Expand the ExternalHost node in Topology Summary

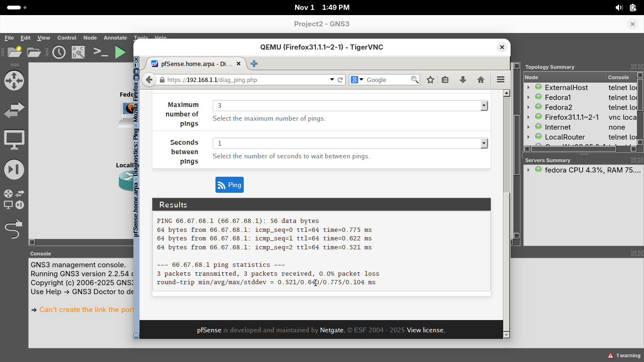(528, 88)
